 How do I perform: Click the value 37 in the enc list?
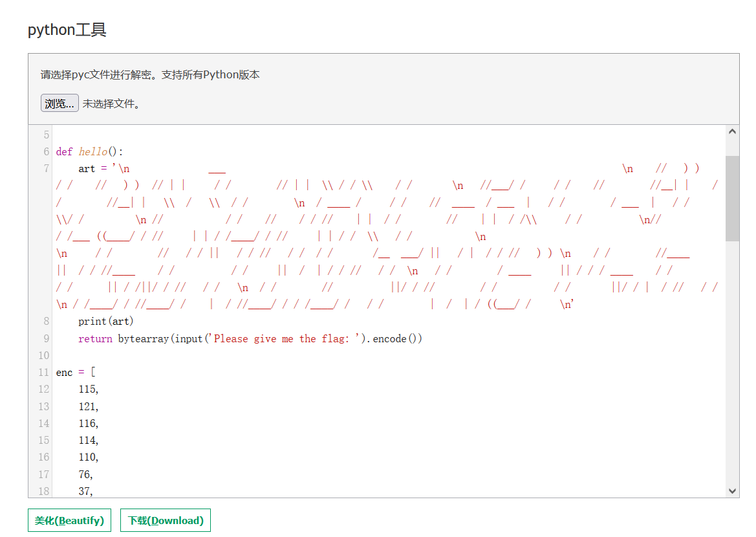[86, 491]
